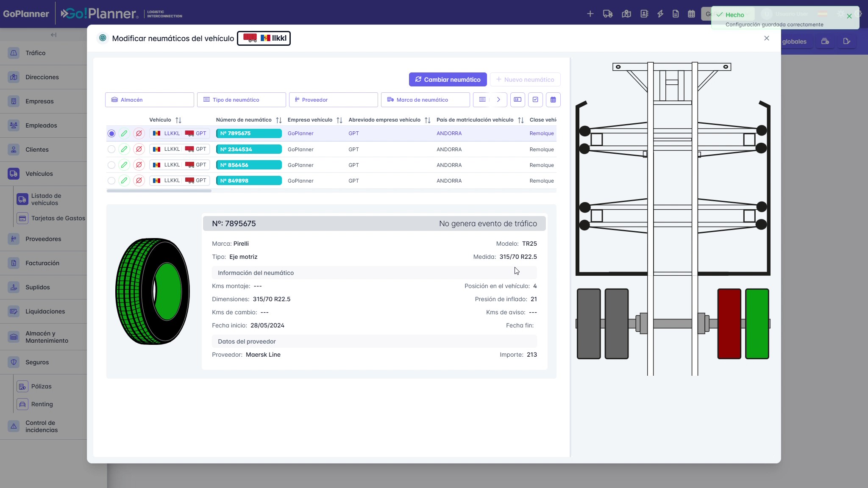Screen dimensions: 868x488
Task: Open the Almacén filter dropdown
Action: (x=150, y=100)
